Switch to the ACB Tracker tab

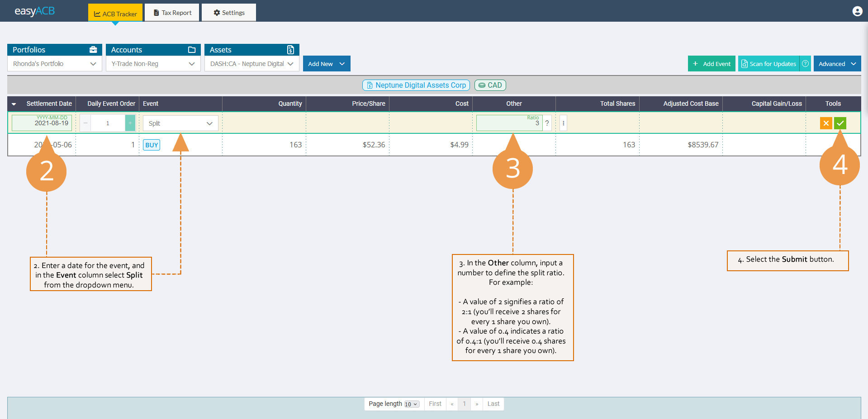click(115, 13)
